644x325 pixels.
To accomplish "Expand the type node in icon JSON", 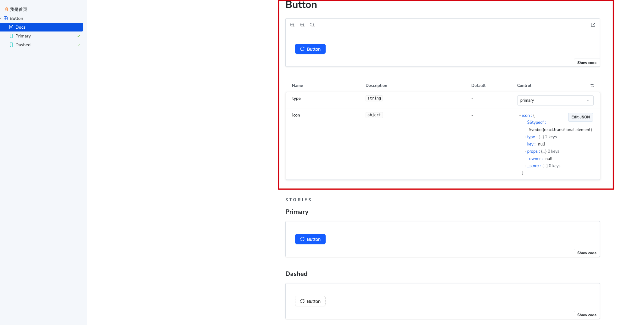I will tap(525, 137).
